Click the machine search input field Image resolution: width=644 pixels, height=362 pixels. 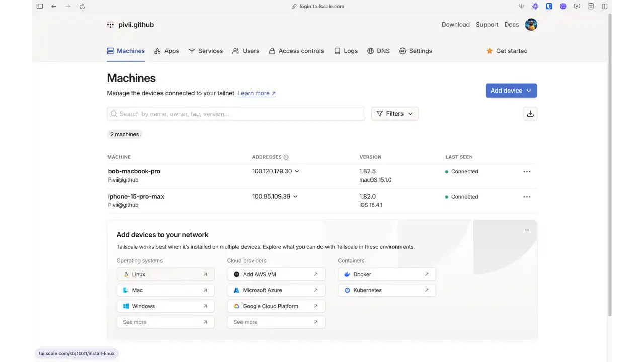[x=235, y=114]
